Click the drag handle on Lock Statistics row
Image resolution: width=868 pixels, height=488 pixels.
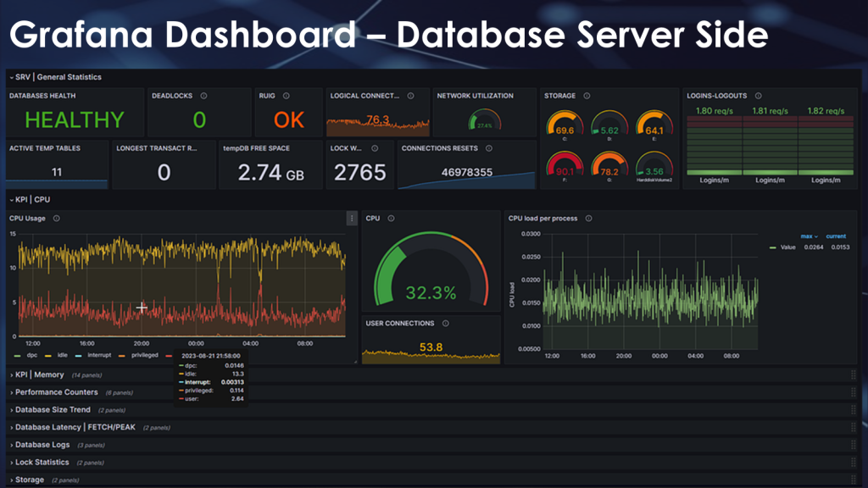point(854,463)
